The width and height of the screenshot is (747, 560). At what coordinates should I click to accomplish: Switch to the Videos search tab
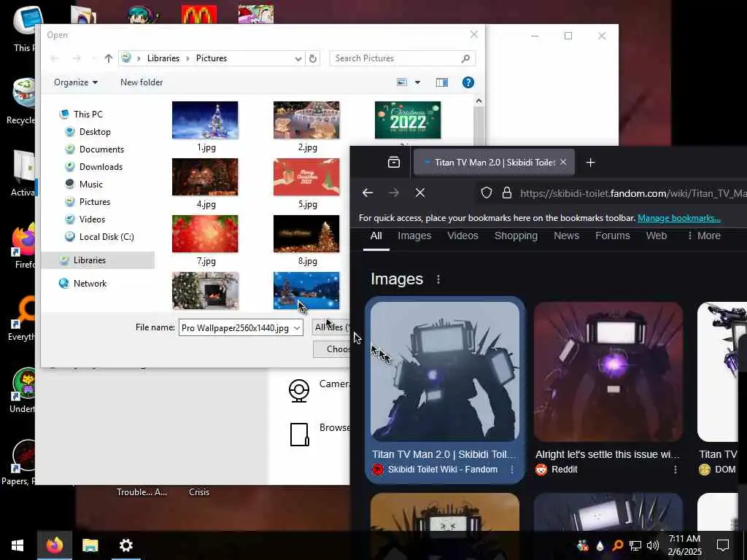pos(462,236)
